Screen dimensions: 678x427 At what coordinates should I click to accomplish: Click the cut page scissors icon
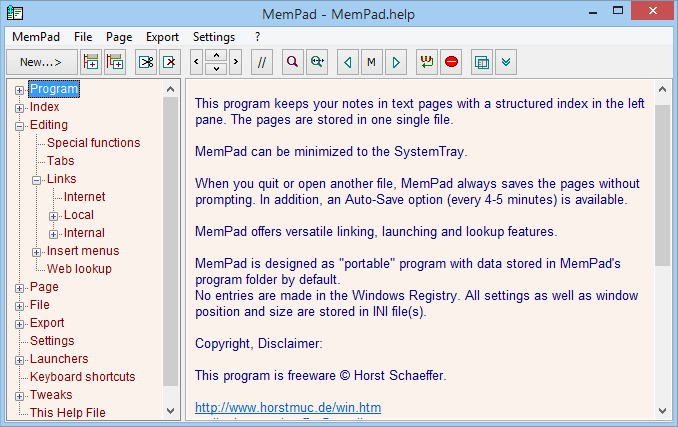coord(146,62)
